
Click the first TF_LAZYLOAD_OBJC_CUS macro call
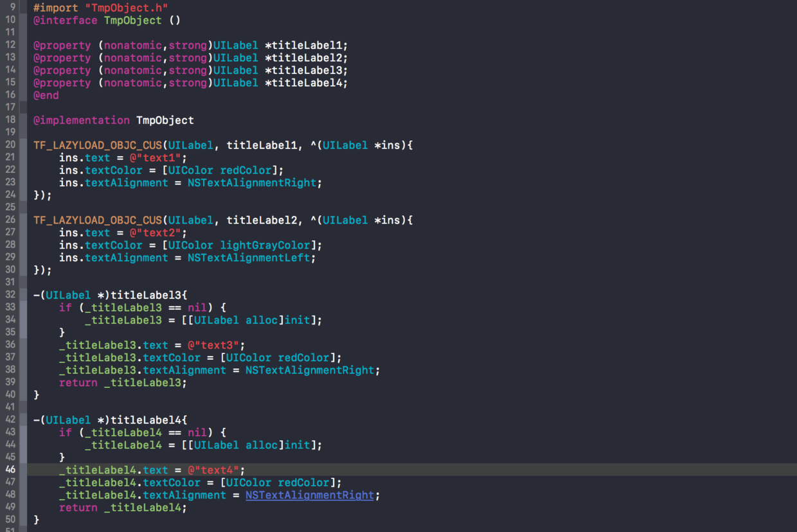(x=98, y=145)
